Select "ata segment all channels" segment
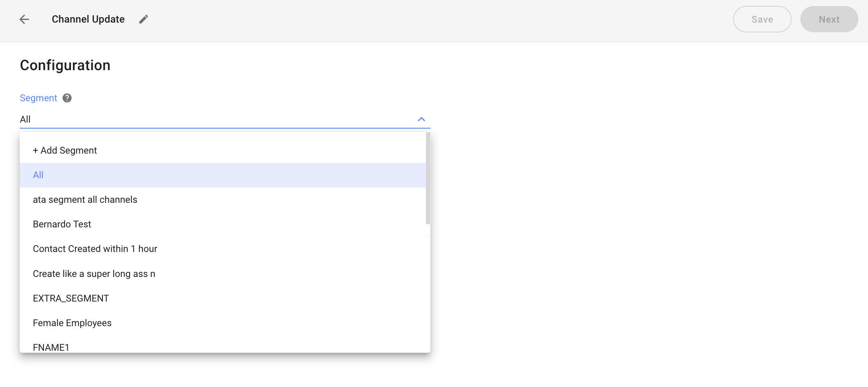This screenshot has width=868, height=387. point(85,200)
